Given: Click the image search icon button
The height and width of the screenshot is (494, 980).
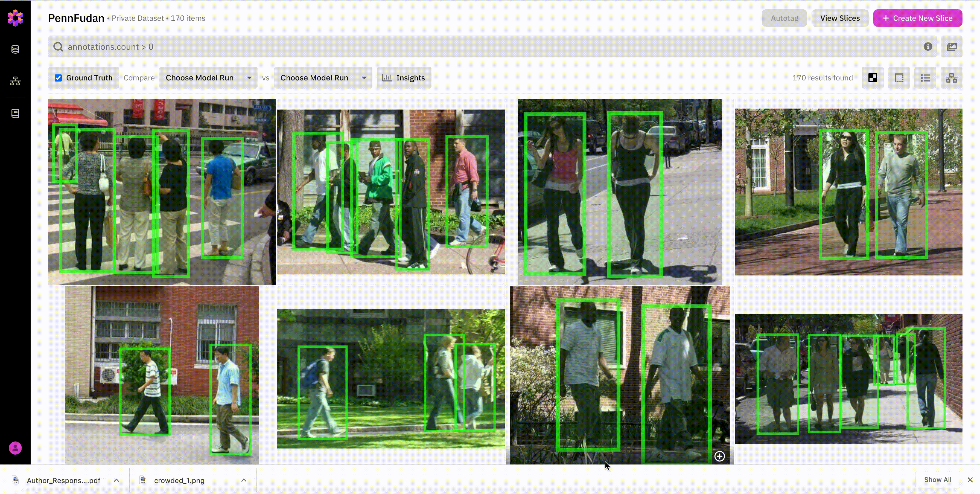Looking at the screenshot, I should (952, 47).
